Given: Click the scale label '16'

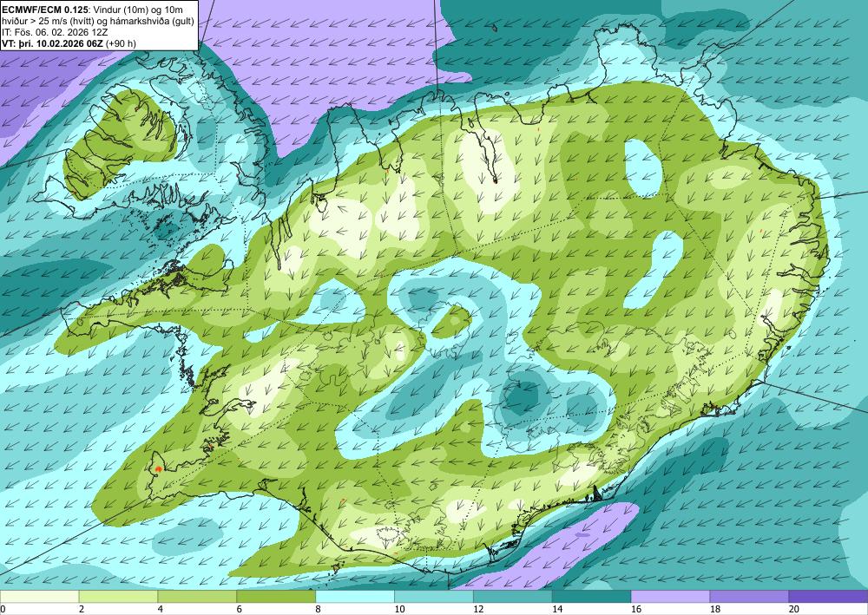Looking at the screenshot, I should point(636,610).
